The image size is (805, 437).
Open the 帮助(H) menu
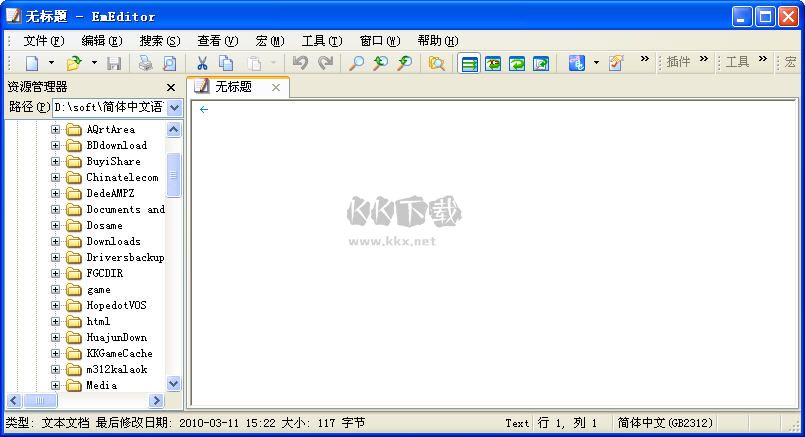tap(438, 41)
